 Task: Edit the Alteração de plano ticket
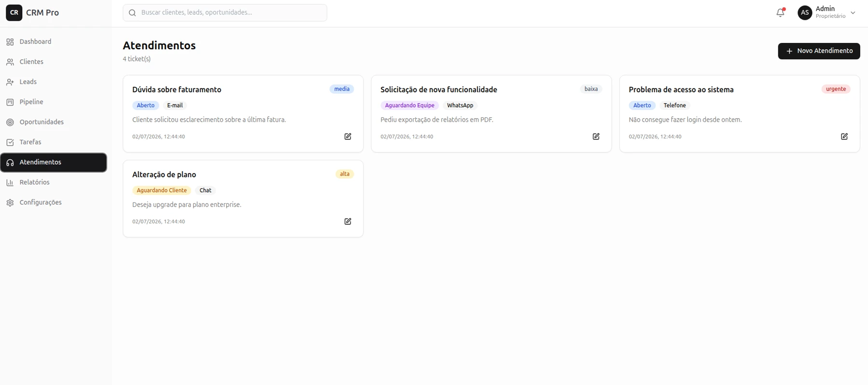coord(348,221)
